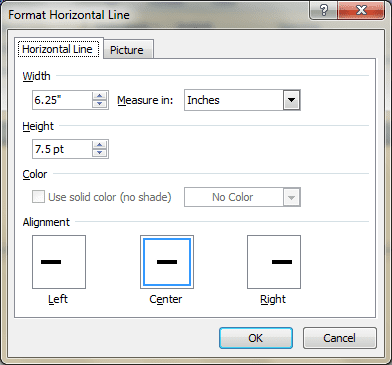Click the Measure in: label
Screen dimensions: 392x365
coord(145,100)
